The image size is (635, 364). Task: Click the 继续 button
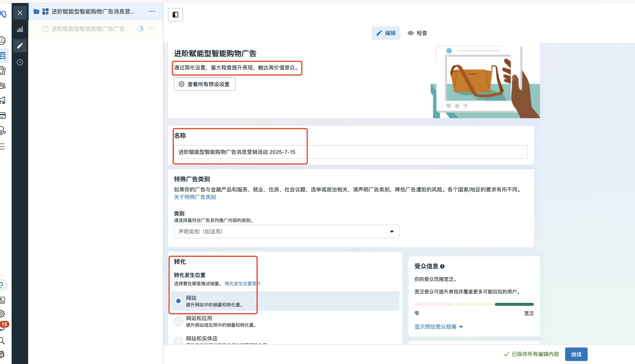point(576,354)
